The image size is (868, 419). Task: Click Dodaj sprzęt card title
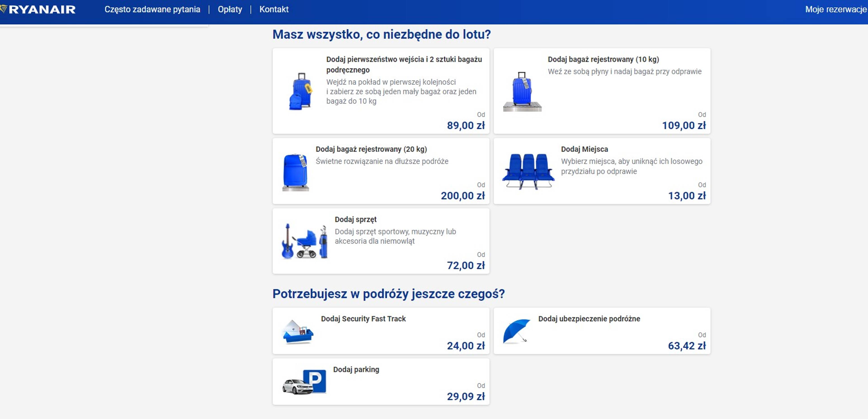[356, 219]
